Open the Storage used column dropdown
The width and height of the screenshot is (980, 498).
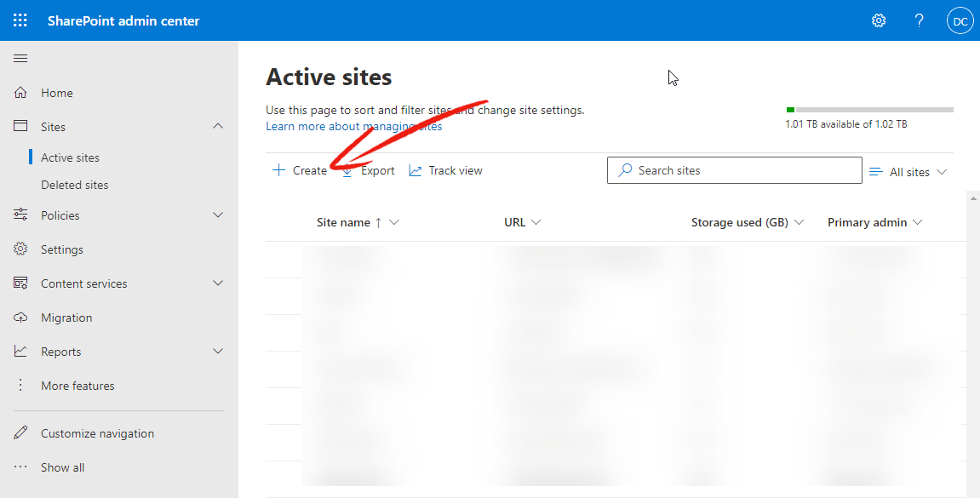coord(798,222)
